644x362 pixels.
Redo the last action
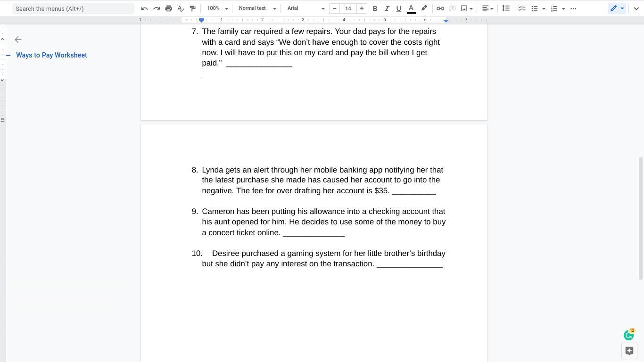(157, 8)
